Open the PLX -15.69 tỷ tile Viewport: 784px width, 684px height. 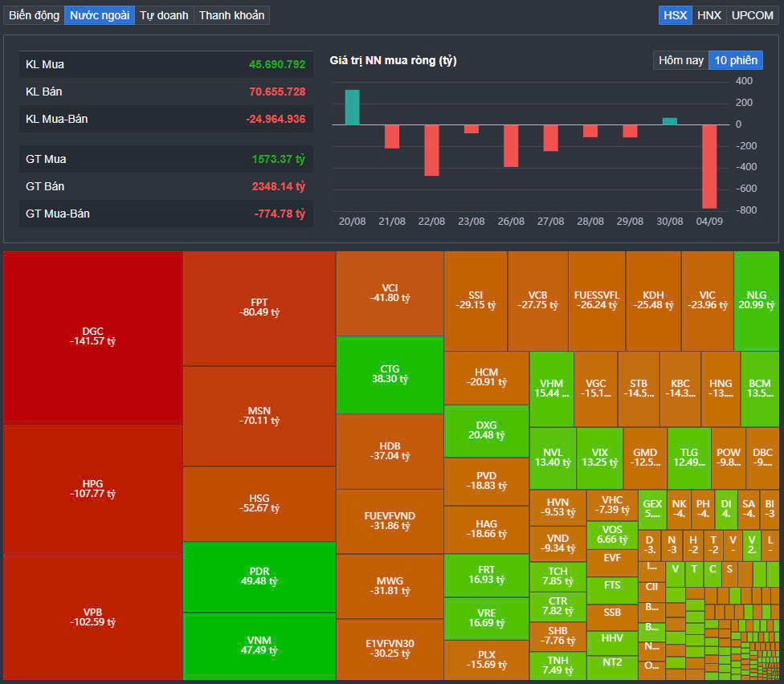[487, 660]
